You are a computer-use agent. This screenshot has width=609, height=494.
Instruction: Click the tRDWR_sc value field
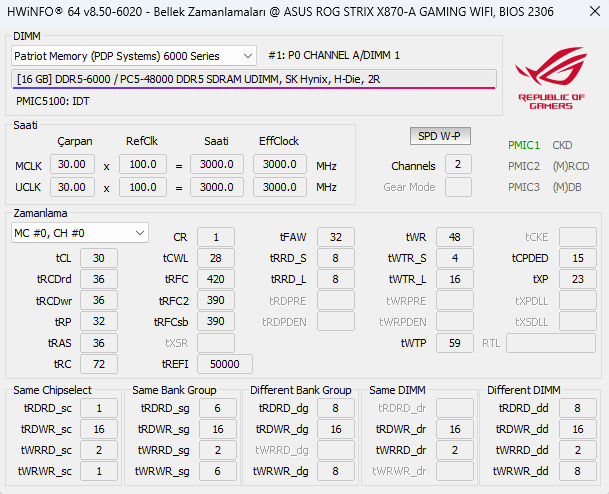(x=99, y=429)
